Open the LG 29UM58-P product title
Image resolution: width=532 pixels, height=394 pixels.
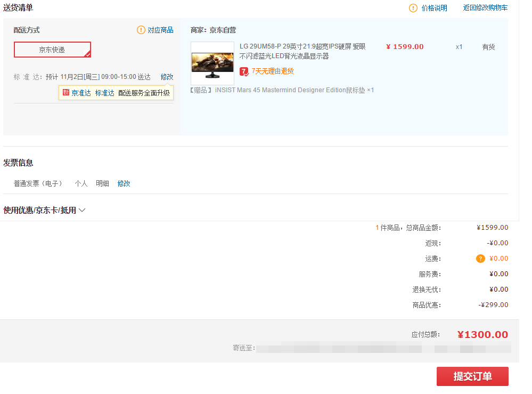(302, 51)
